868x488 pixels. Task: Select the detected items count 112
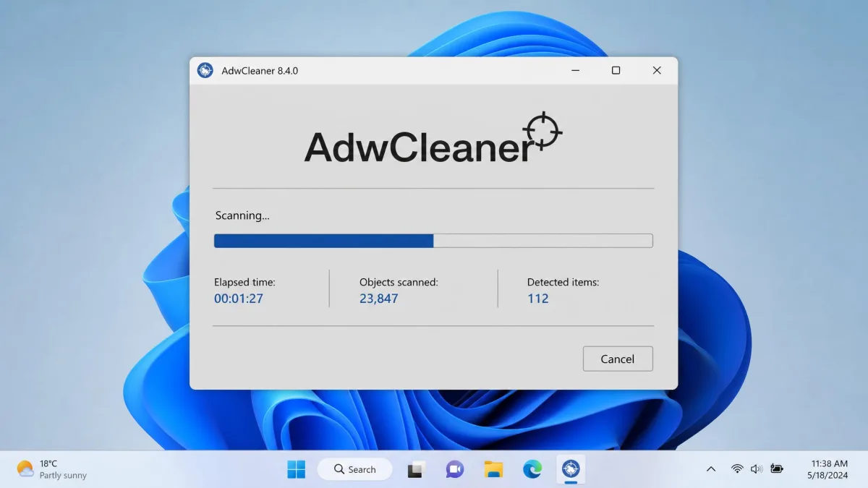pos(538,299)
